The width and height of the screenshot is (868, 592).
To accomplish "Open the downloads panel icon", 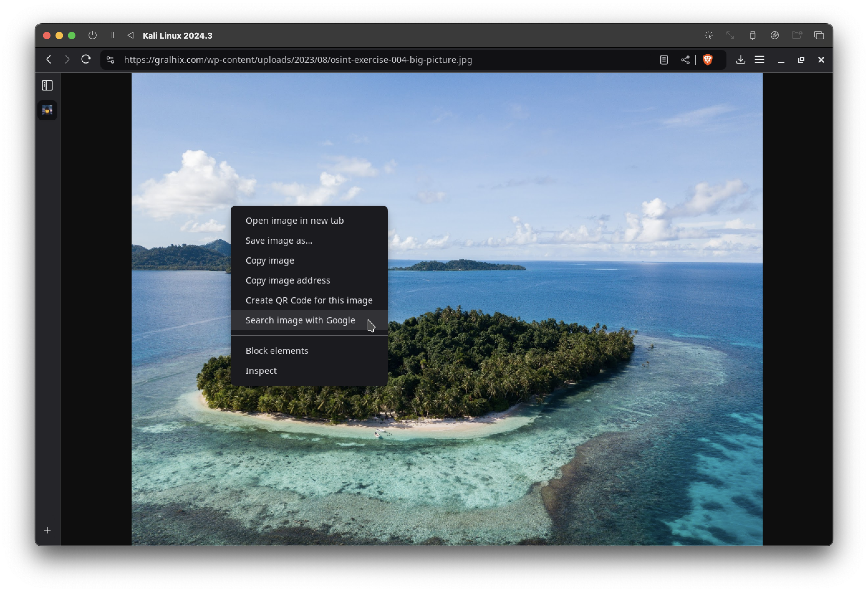I will point(741,59).
